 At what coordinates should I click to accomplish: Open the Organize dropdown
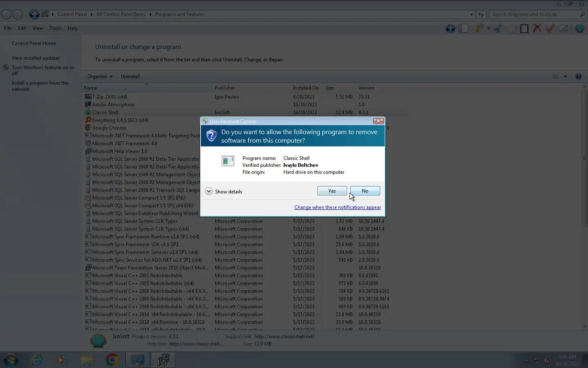pos(100,76)
